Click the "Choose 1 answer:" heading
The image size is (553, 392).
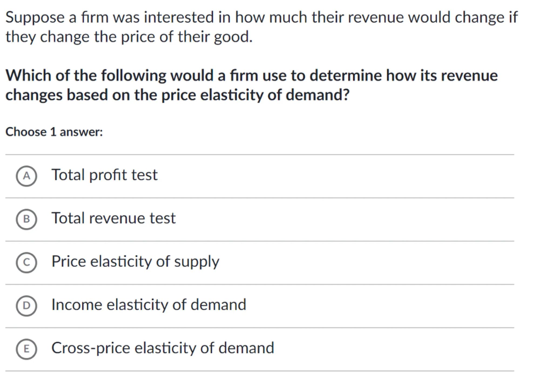pos(54,132)
